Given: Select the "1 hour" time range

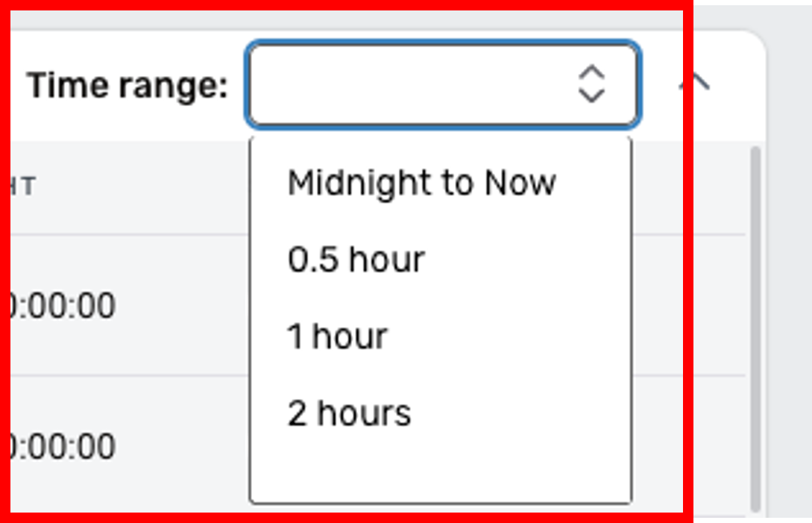Looking at the screenshot, I should pyautogui.click(x=337, y=336).
